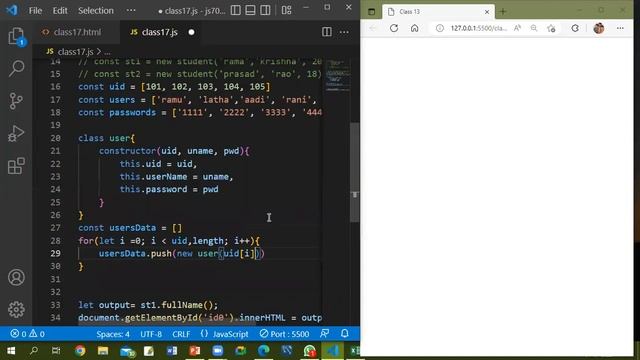
Task: Toggle the primary side bar
Action: click(x=236, y=10)
